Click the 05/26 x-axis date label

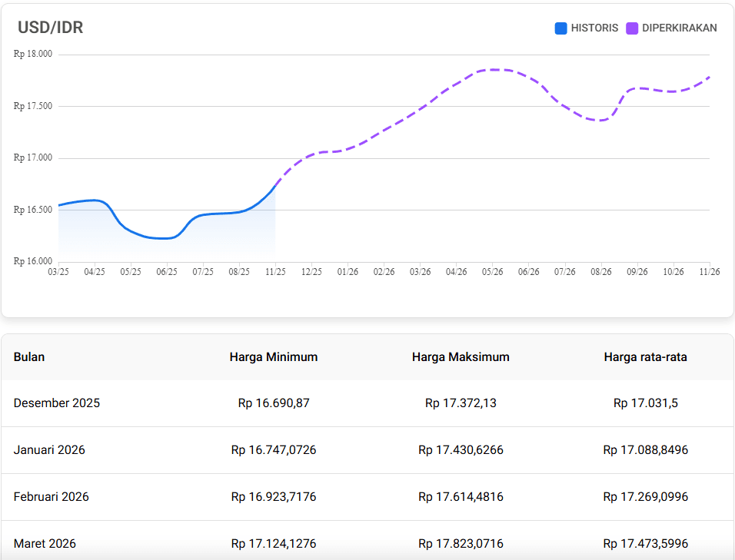coord(492,272)
